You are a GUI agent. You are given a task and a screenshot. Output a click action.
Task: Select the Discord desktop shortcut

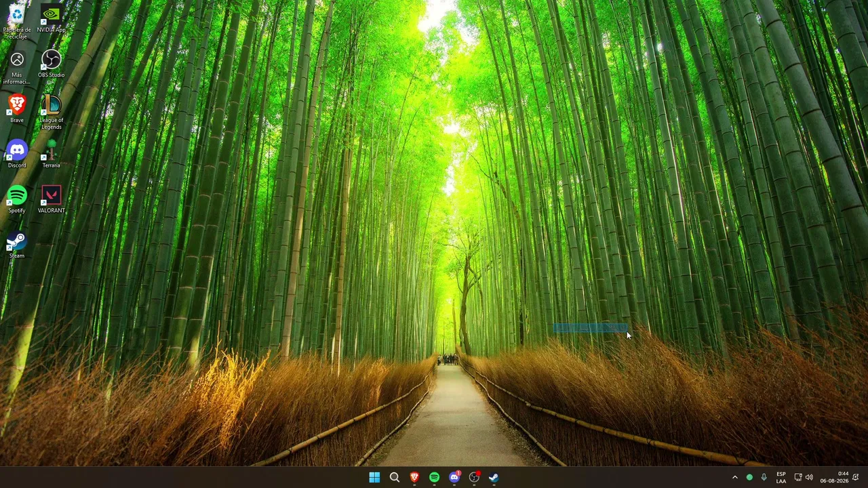coord(17,155)
